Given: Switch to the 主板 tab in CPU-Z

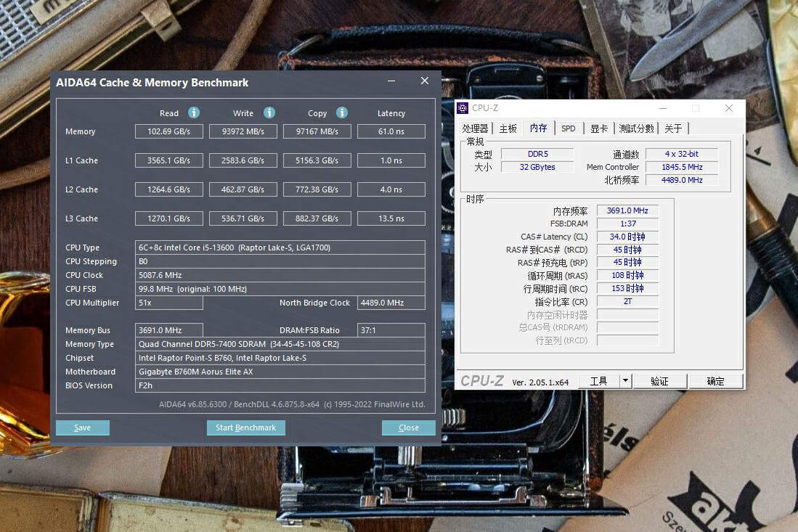Looking at the screenshot, I should tap(508, 128).
